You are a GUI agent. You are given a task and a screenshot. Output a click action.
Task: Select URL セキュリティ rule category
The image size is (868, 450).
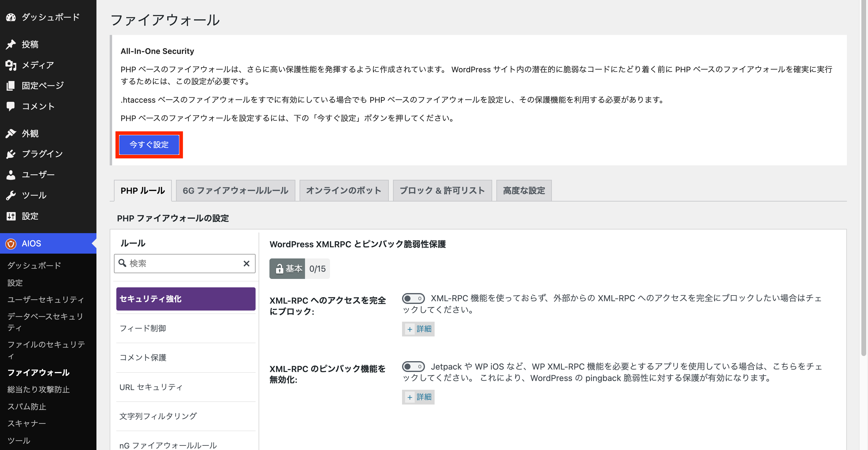click(x=186, y=387)
